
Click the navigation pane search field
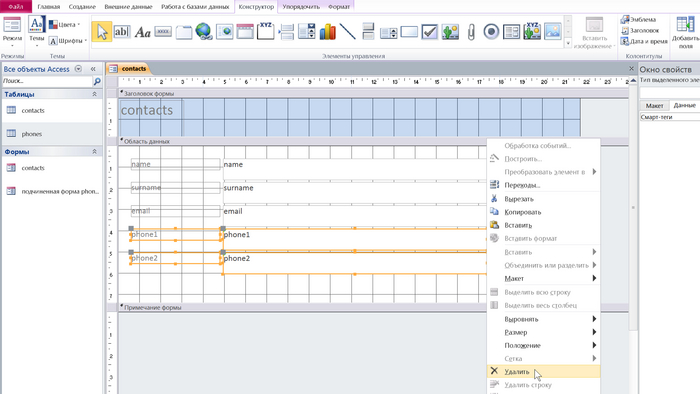[x=46, y=81]
